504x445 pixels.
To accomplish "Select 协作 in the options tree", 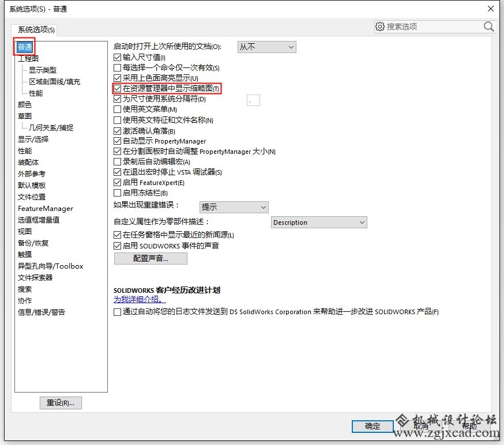I will click(x=25, y=301).
